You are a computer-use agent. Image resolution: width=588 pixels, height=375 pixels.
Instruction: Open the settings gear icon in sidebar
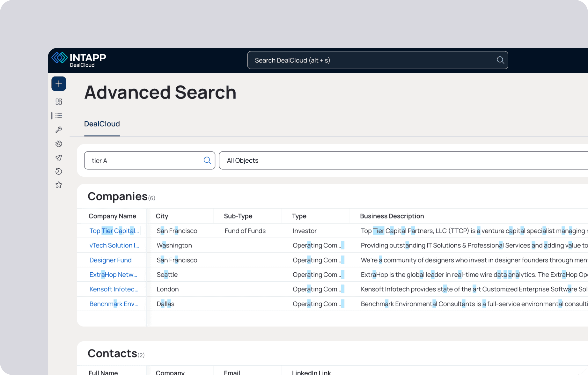(x=59, y=144)
